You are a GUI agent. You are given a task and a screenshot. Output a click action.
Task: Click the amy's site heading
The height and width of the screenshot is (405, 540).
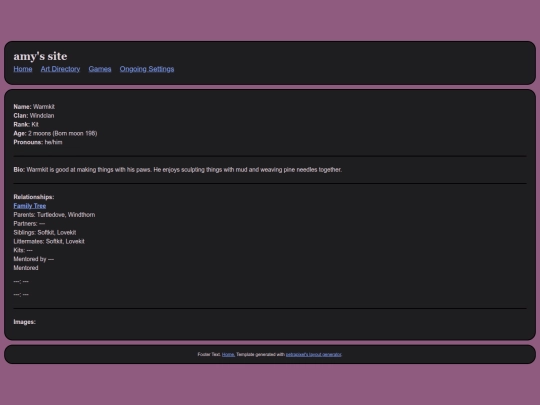pos(40,56)
